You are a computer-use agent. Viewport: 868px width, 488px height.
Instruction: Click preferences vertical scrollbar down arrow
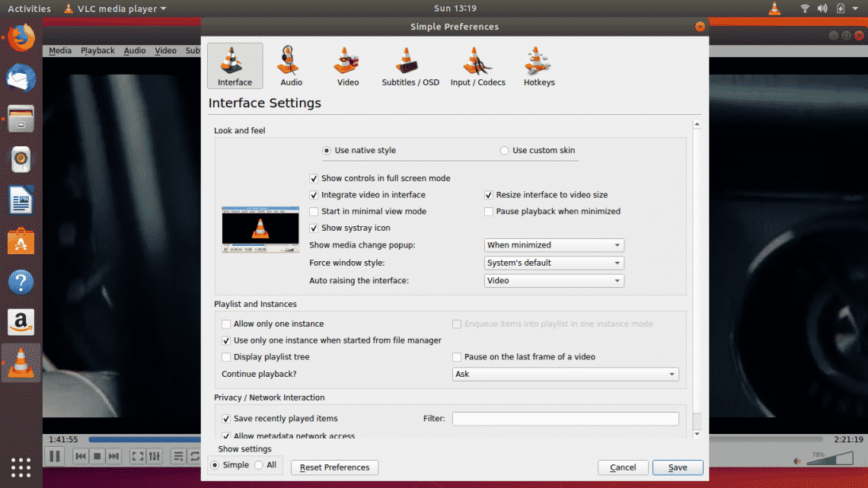[x=697, y=435]
